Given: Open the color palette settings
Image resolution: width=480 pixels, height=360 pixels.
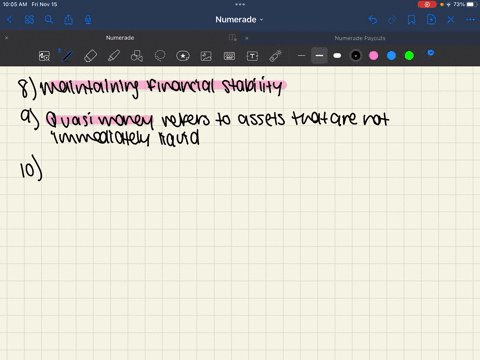Looking at the screenshot, I should point(428,55).
